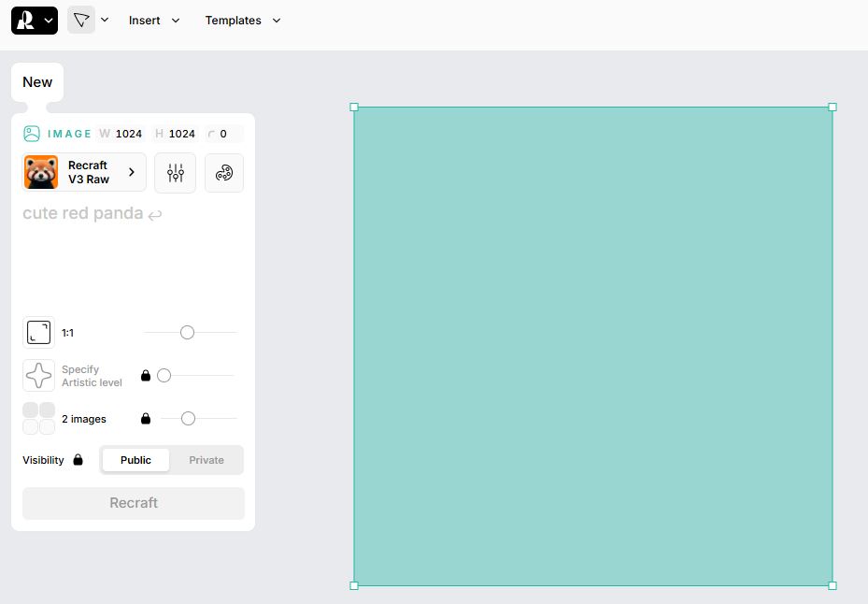The image size is (868, 604).
Task: Click the 1:1 aspect ratio icon
Action: click(x=38, y=333)
